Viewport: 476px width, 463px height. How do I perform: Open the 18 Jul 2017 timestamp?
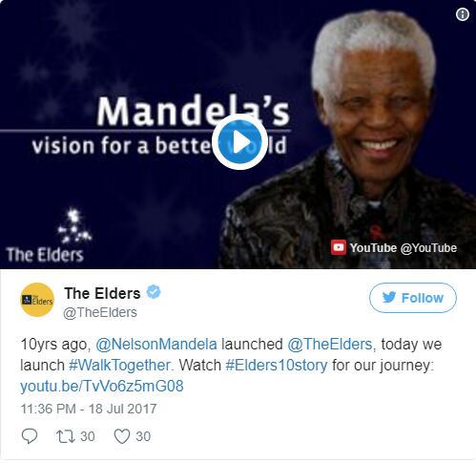point(122,409)
